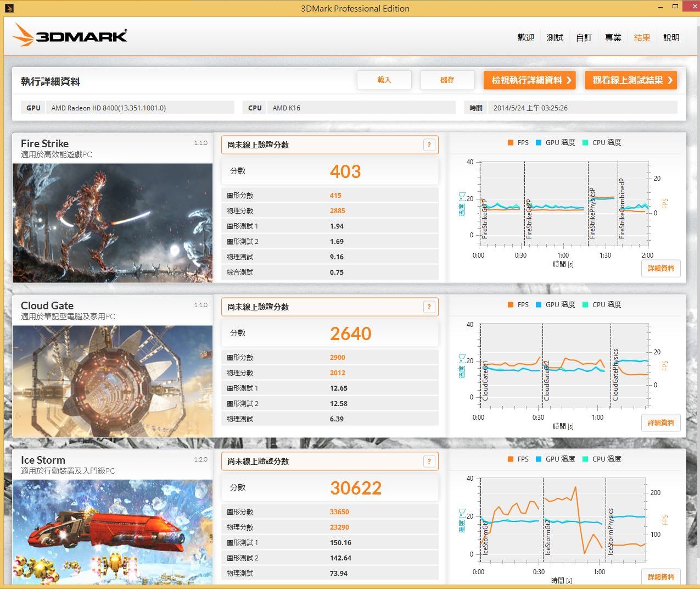Open the 自訂 tab
Viewport: 700px width, 589px height.
584,37
